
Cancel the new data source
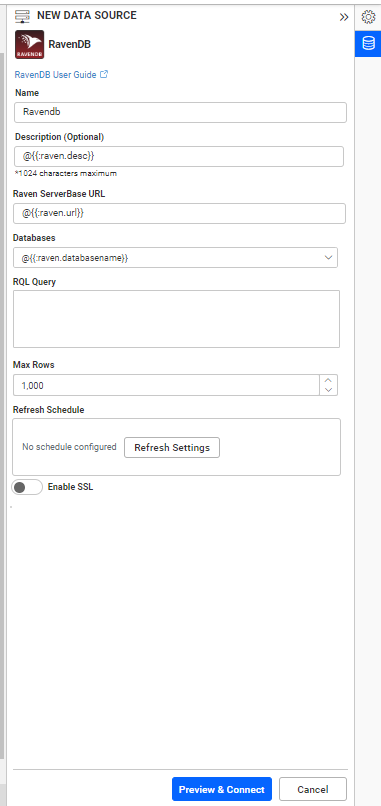click(x=313, y=789)
